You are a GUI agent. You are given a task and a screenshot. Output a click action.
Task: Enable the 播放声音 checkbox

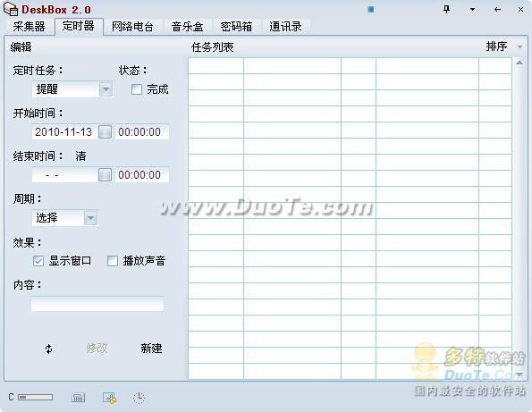[113, 261]
